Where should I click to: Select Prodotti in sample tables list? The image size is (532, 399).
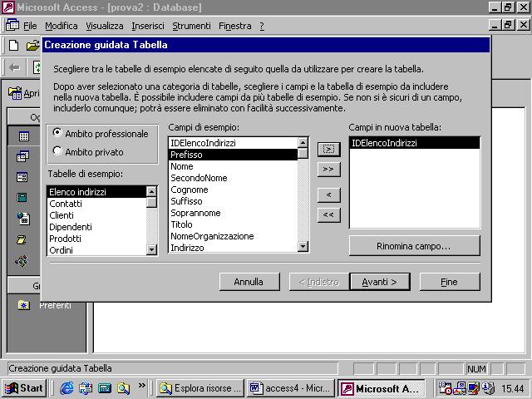click(x=96, y=239)
